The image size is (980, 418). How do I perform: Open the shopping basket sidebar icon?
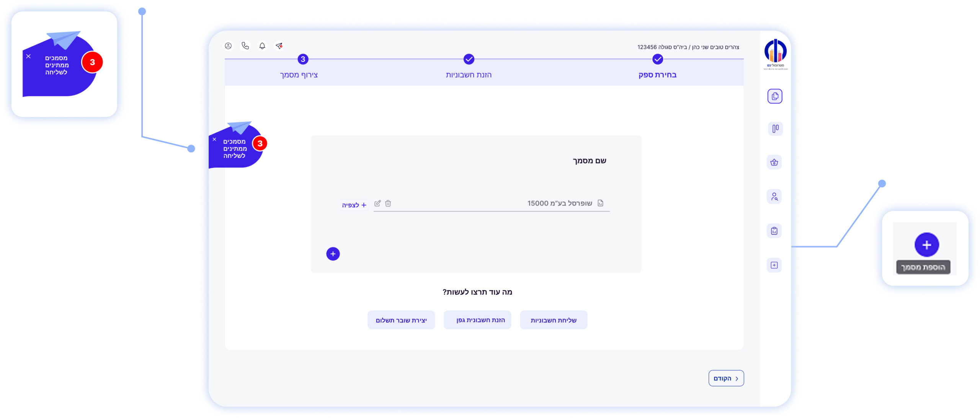click(x=774, y=163)
